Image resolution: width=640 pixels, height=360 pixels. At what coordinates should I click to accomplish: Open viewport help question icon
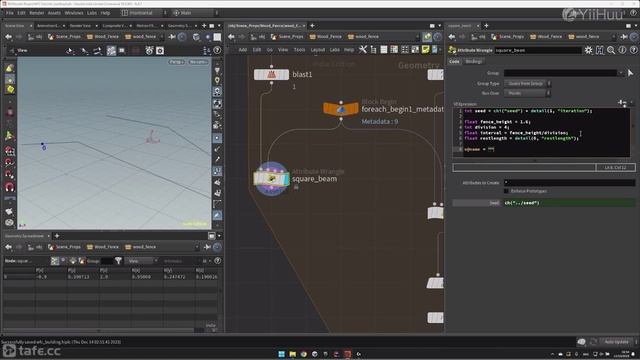[217, 51]
